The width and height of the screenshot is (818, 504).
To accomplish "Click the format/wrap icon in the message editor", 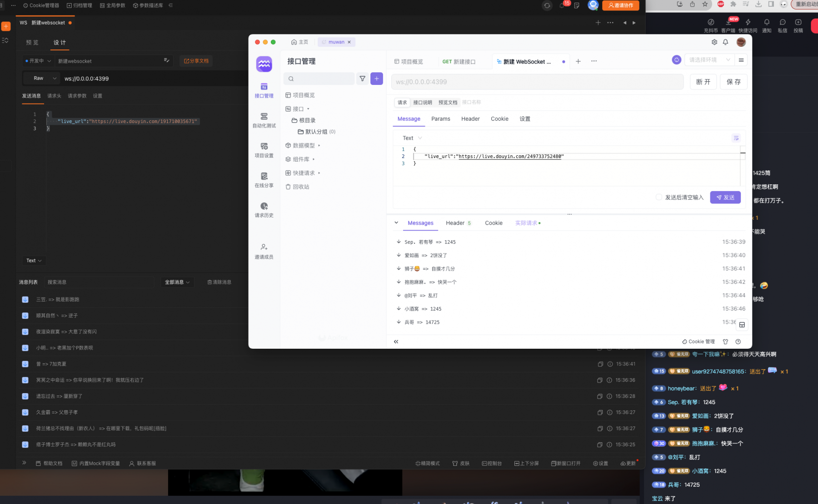I will 736,138.
